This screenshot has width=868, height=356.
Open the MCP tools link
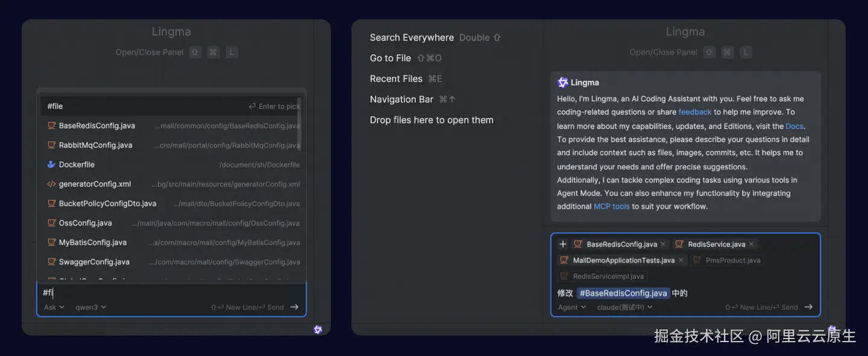click(x=612, y=206)
